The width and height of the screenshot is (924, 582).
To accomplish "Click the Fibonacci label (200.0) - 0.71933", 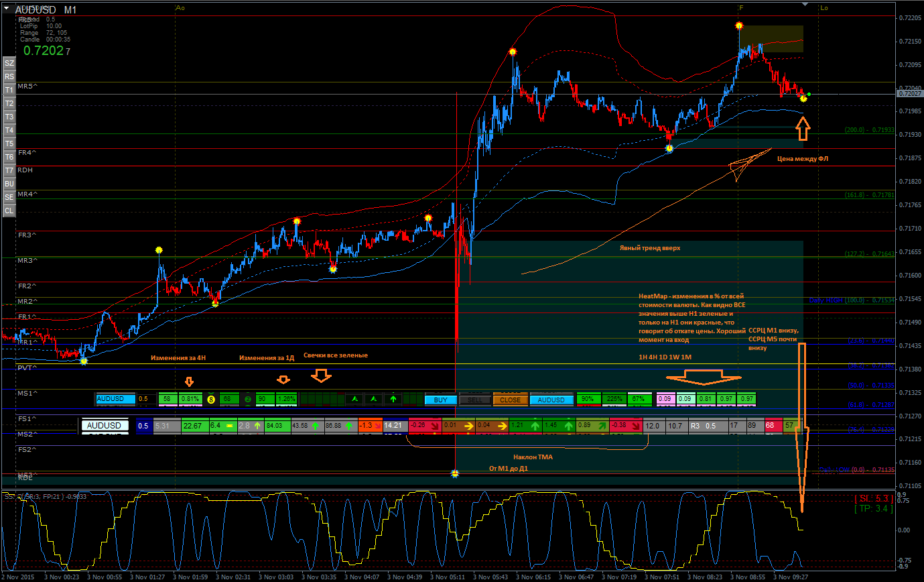I will click(869, 130).
